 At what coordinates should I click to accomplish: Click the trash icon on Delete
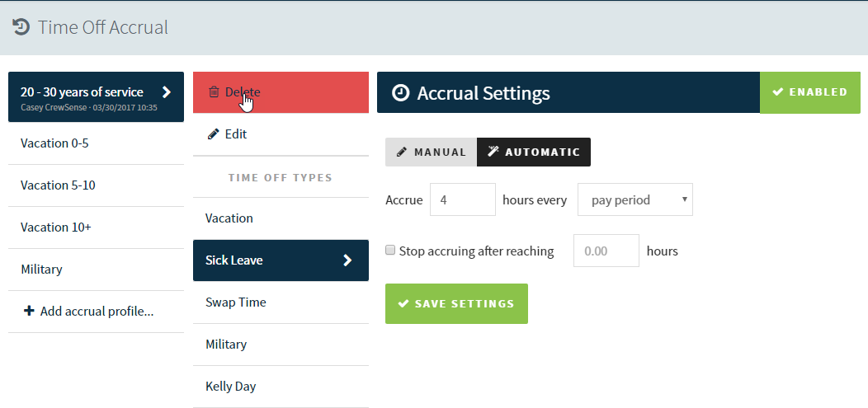tap(214, 92)
